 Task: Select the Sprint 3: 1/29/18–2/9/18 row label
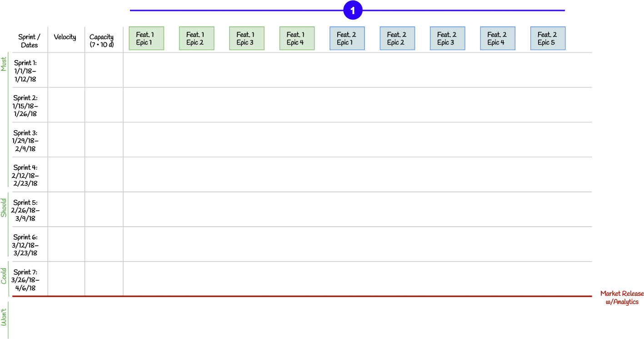tap(25, 141)
